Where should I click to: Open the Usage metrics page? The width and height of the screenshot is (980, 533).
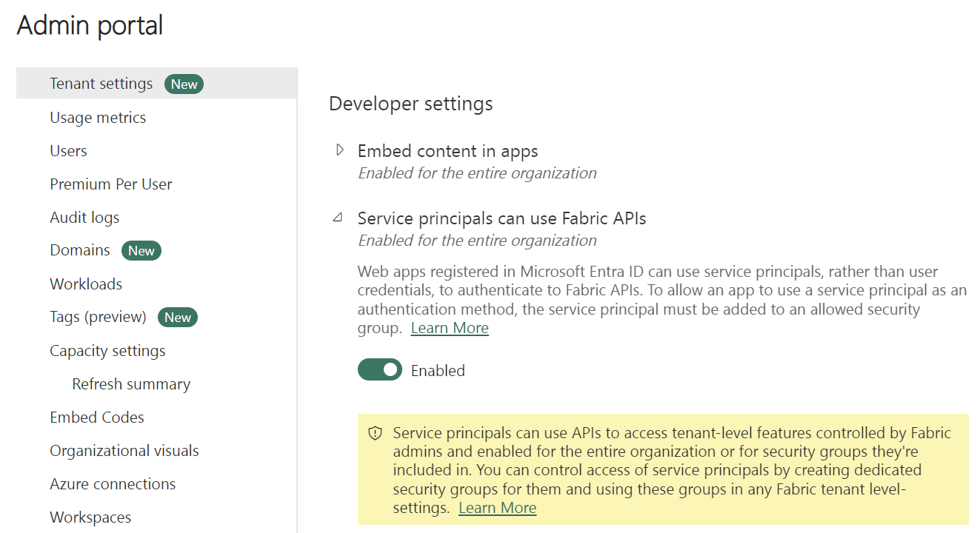(x=97, y=117)
